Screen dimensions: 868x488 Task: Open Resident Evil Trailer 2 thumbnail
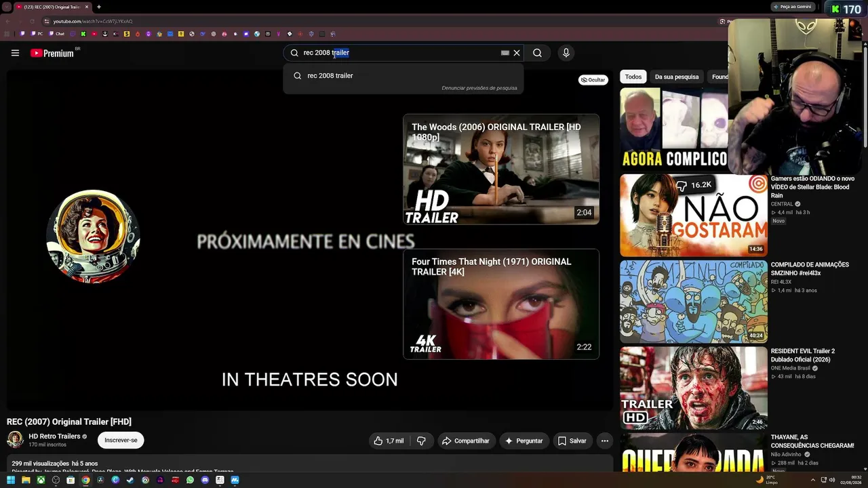click(x=694, y=388)
